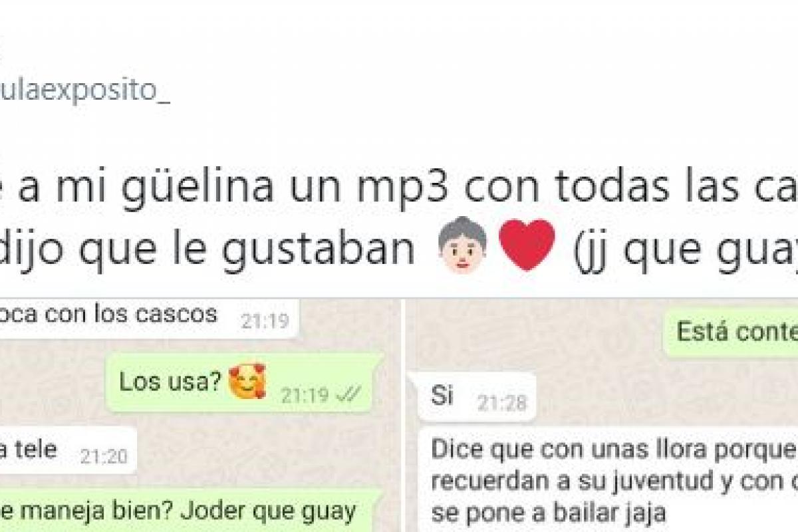Viewport: 798px width, 532px height.
Task: Select the 'Los usa?' green message bubble
Action: (244, 382)
